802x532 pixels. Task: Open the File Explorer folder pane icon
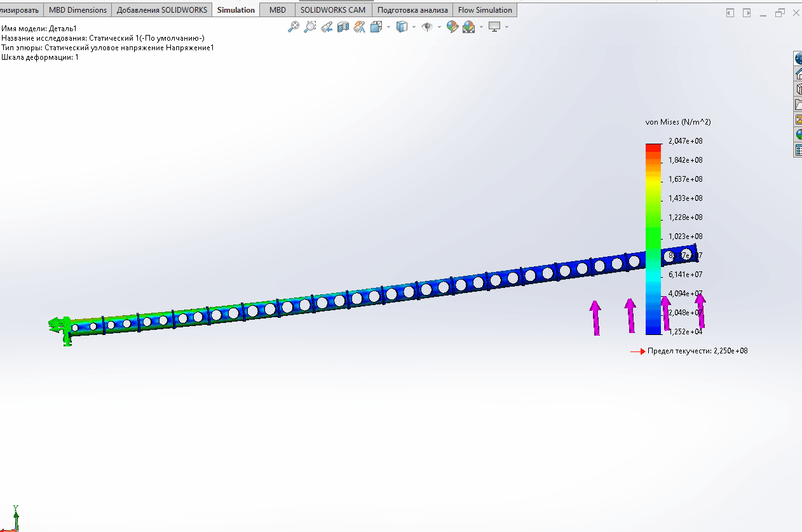tap(798, 104)
